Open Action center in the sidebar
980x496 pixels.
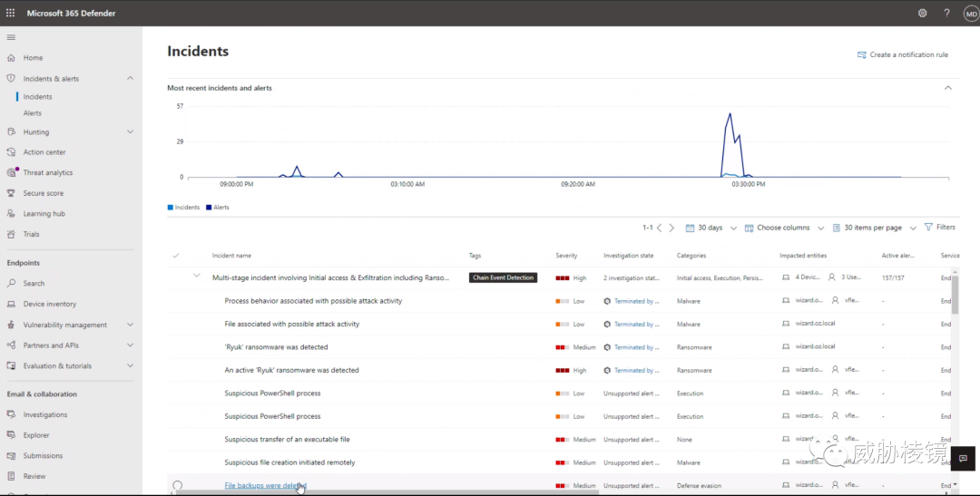(44, 151)
